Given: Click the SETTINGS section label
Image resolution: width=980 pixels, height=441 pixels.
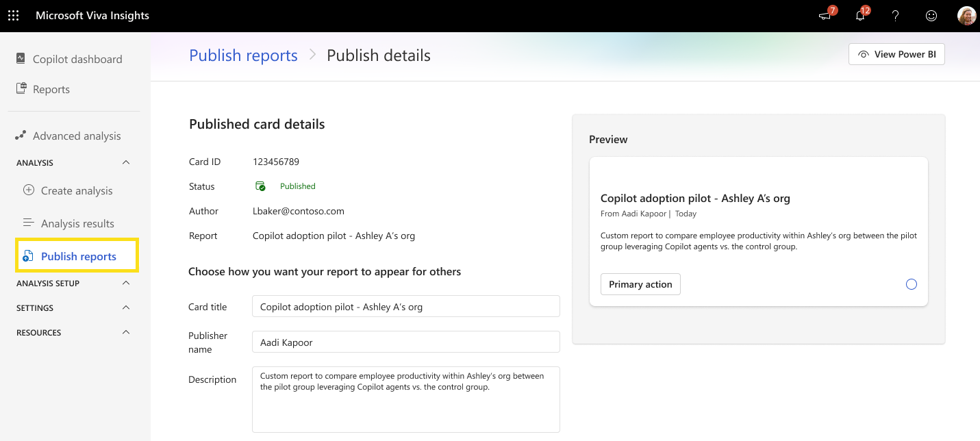Looking at the screenshot, I should pyautogui.click(x=35, y=308).
